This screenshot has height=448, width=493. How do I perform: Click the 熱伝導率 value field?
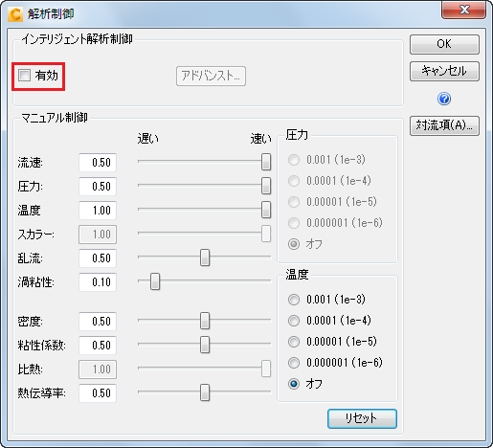(98, 393)
